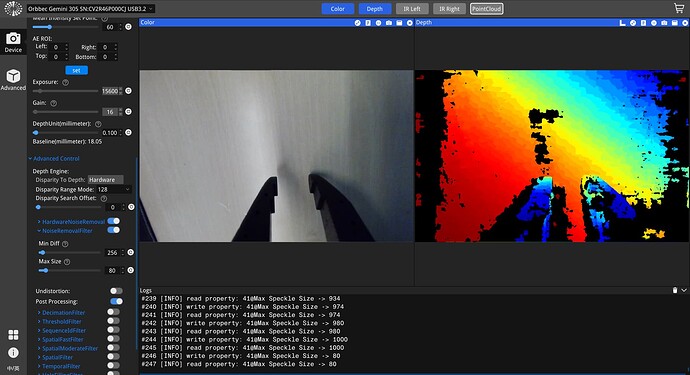The width and height of the screenshot is (690, 375).
Task: Toggle HardwareNoiseRemoval switch off
Action: click(114, 221)
